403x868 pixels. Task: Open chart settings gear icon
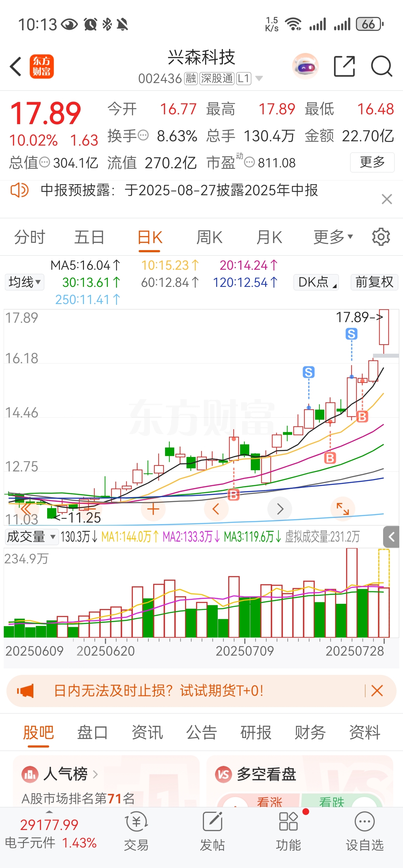(381, 237)
